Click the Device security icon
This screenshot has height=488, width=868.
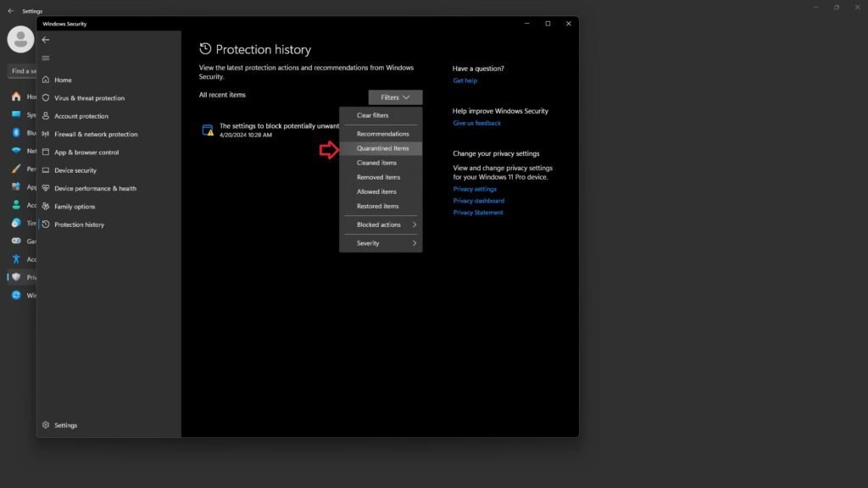point(46,170)
